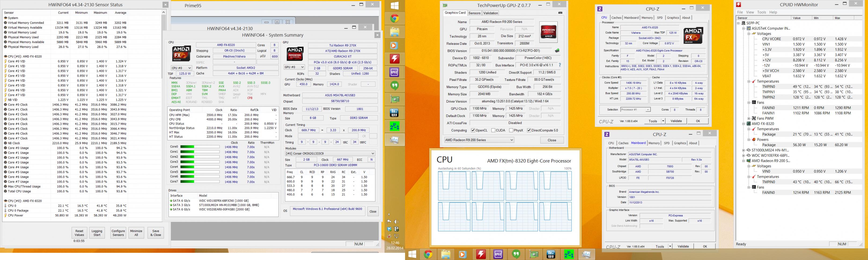
Task: Toggle the DirectCompute 5.0 checkbox
Action: pos(529,130)
